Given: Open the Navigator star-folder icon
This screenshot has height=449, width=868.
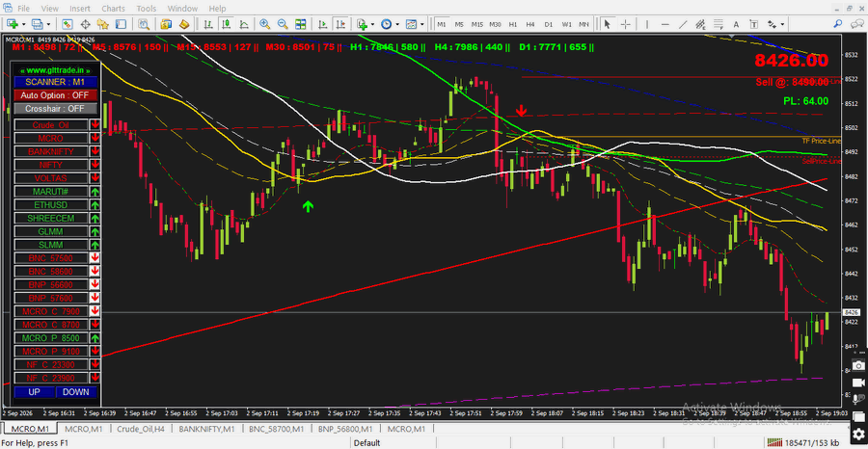Looking at the screenshot, I should tap(102, 24).
